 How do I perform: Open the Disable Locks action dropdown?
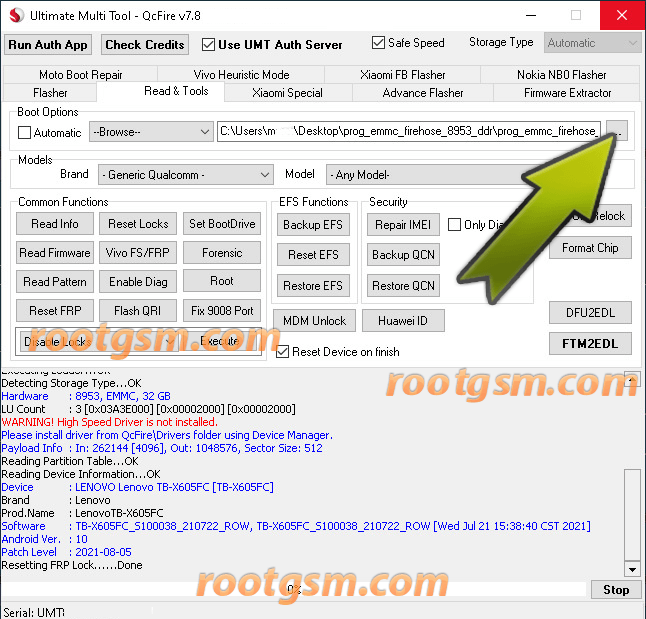[99, 341]
